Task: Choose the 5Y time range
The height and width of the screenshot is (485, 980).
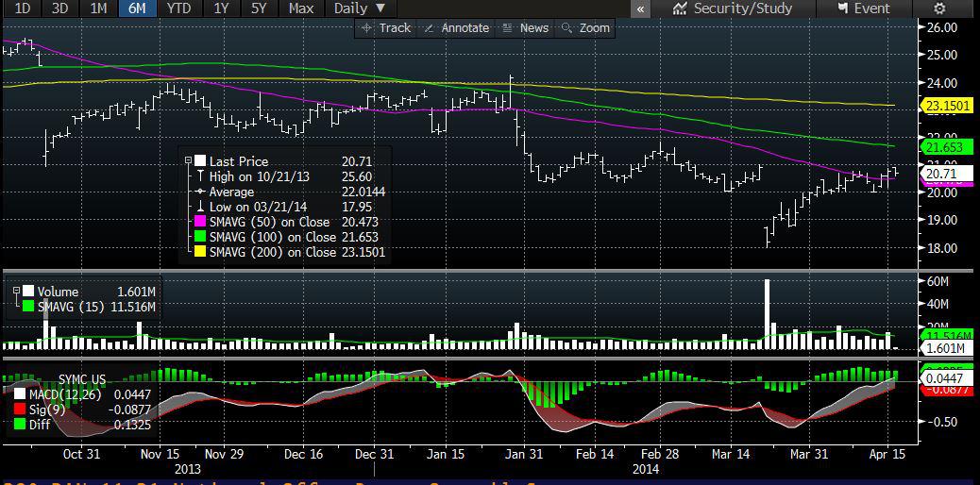Action: [x=259, y=8]
